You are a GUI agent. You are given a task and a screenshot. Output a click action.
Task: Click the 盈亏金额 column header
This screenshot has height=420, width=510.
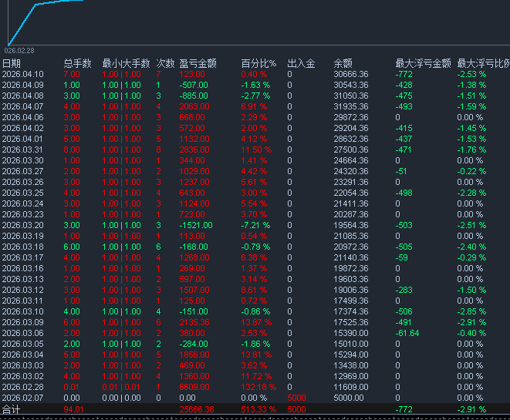[x=198, y=63]
